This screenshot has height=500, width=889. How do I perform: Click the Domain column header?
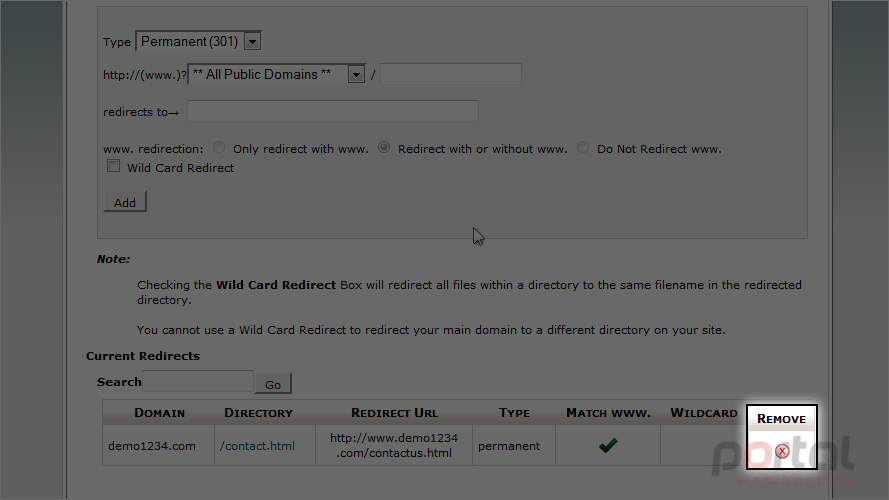click(159, 413)
